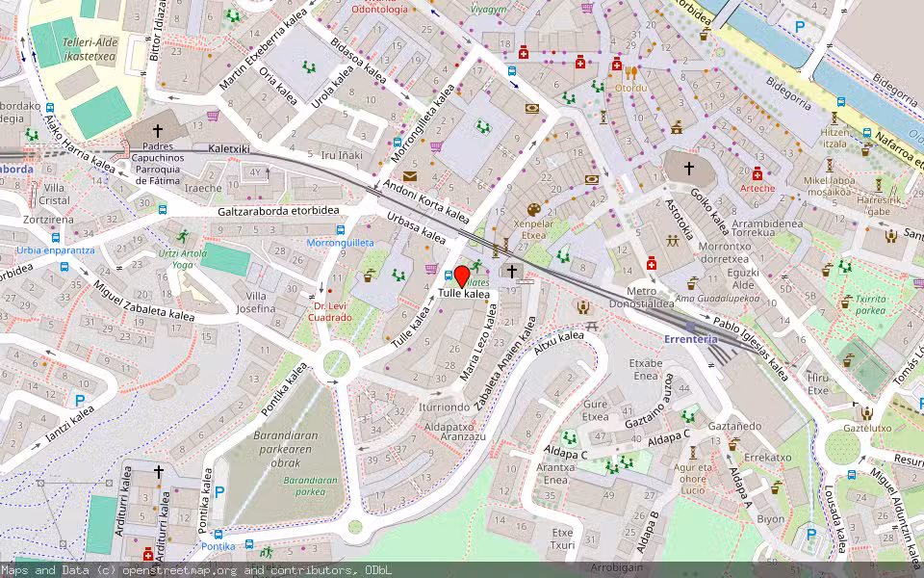
Task: Select the left bus stop icon above Pontika label
Action: coord(218,535)
